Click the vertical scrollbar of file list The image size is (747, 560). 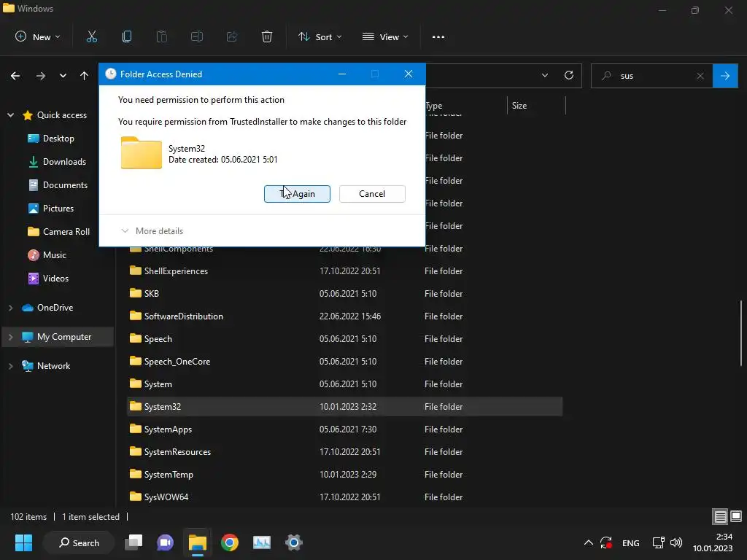point(741,332)
